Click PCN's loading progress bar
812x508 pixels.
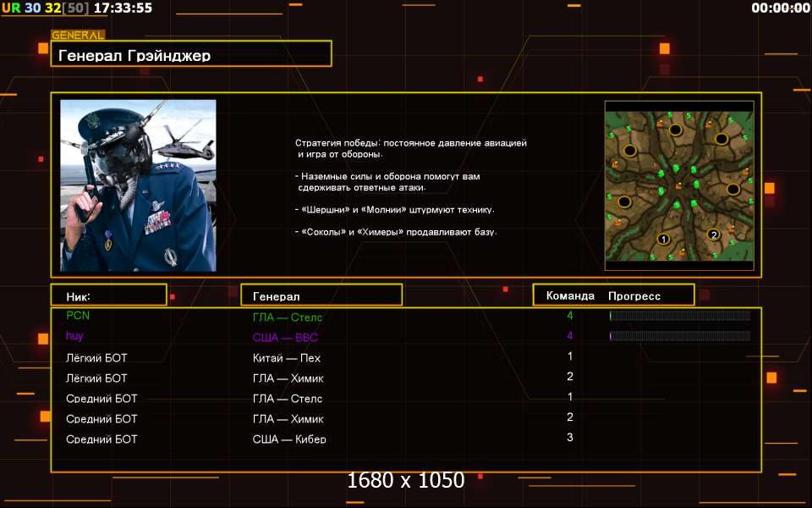[x=679, y=316]
